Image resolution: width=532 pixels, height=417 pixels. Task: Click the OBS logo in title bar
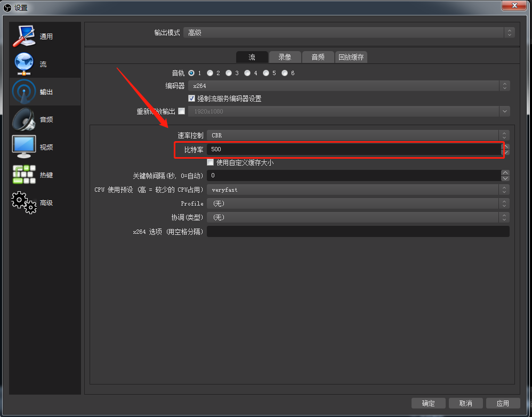coord(7,7)
